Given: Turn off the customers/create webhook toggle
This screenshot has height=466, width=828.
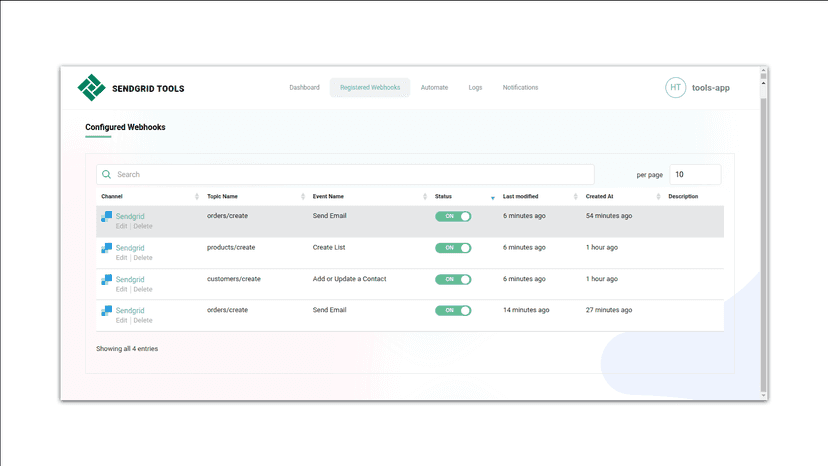Looking at the screenshot, I should pos(453,279).
